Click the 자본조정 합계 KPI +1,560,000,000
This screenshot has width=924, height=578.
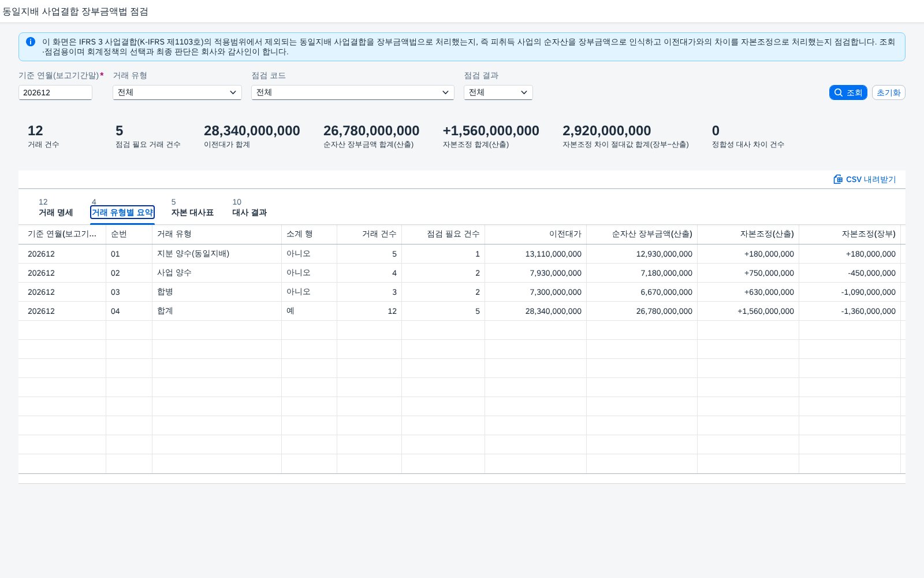point(491,131)
